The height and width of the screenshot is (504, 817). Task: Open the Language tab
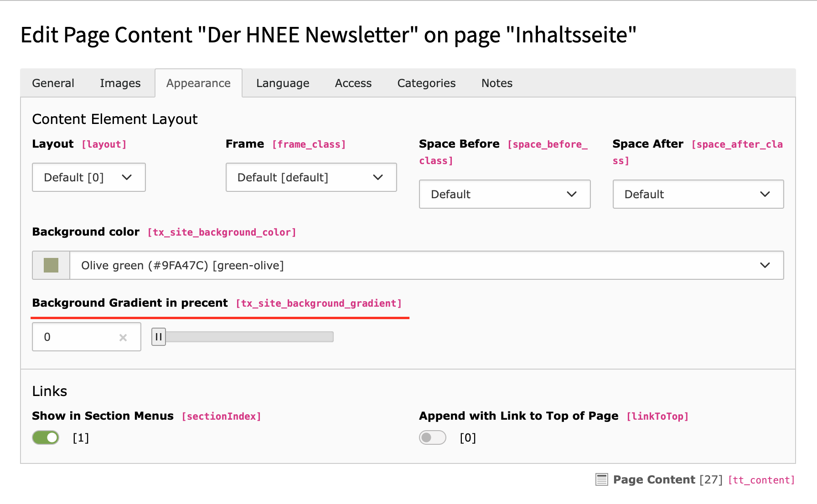click(283, 83)
